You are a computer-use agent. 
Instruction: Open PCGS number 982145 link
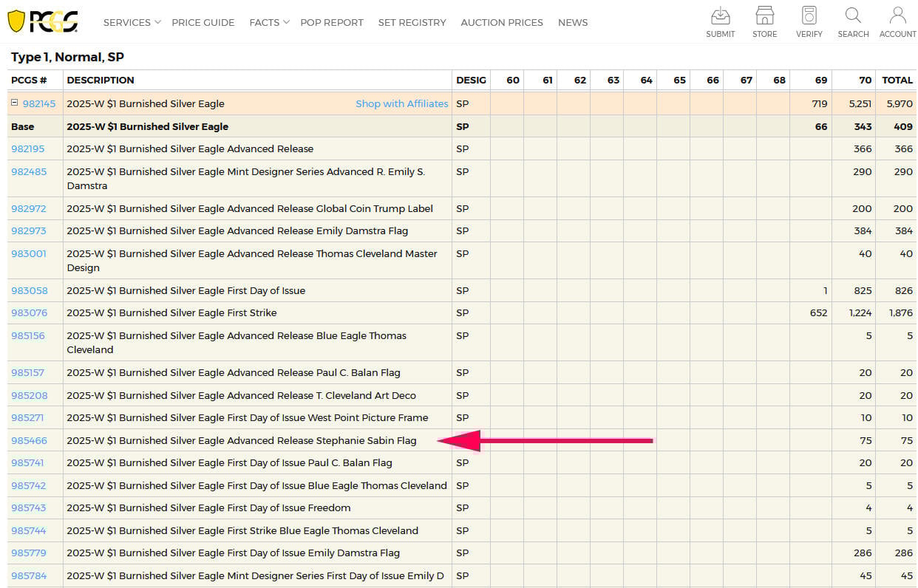39,103
